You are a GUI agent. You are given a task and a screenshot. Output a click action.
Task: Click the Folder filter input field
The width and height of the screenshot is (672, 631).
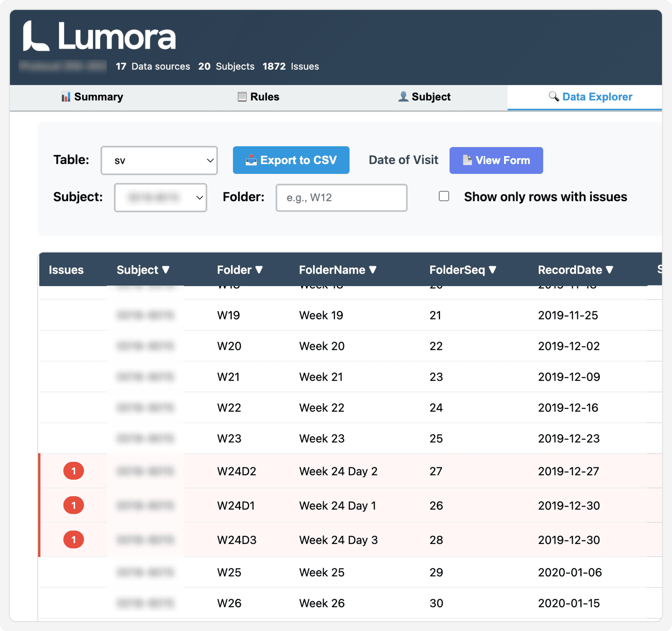pos(341,198)
